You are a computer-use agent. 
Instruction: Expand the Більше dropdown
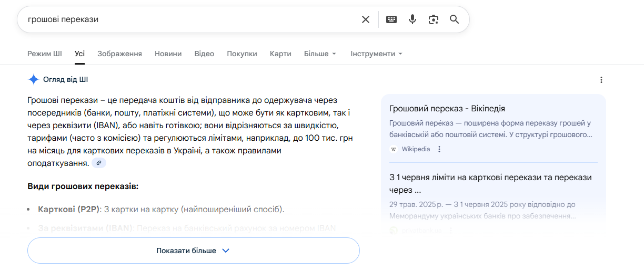[x=320, y=54]
